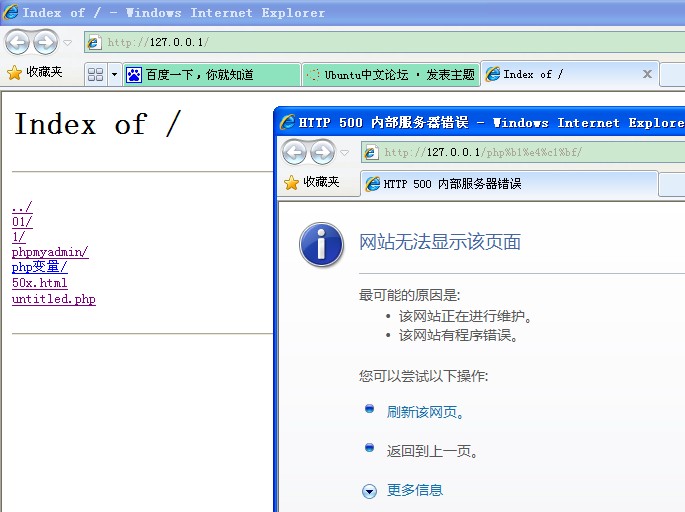Click page icon in HTTP 500 address bar
Viewport: 685px width, 512px height.
[x=371, y=152]
